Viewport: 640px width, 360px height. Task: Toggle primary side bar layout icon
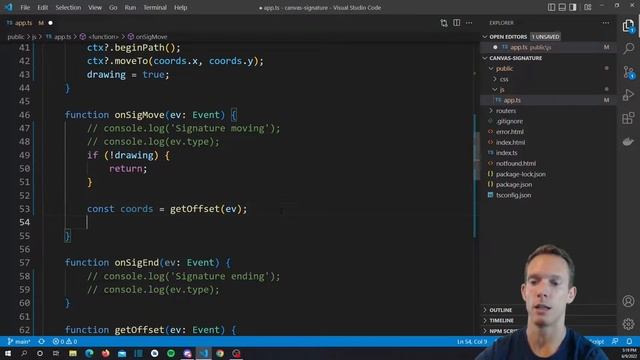click(x=551, y=7)
